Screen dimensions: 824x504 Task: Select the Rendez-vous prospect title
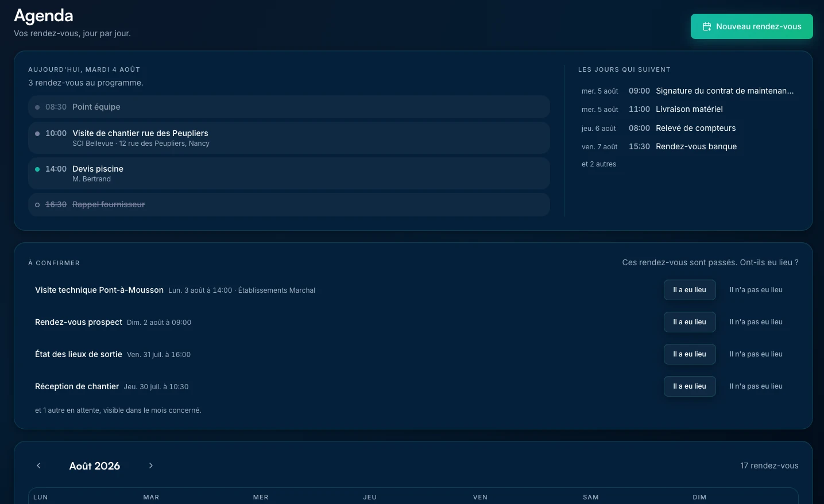(79, 322)
